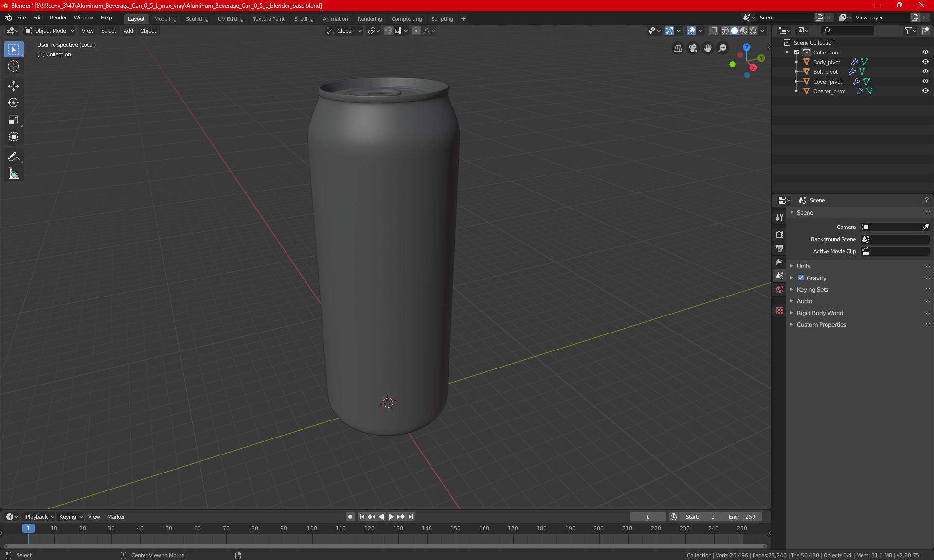Open the viewport Select menu
This screenshot has width=934, height=560.
[108, 31]
